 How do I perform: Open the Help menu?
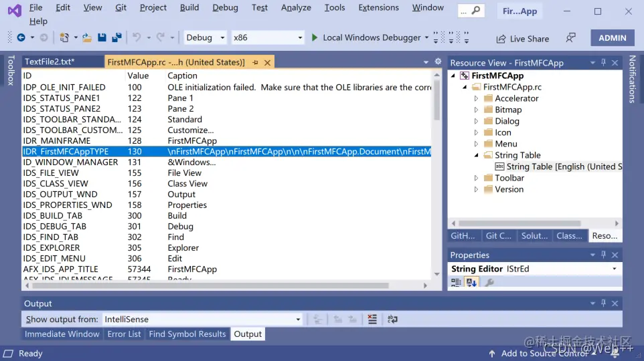(38, 21)
